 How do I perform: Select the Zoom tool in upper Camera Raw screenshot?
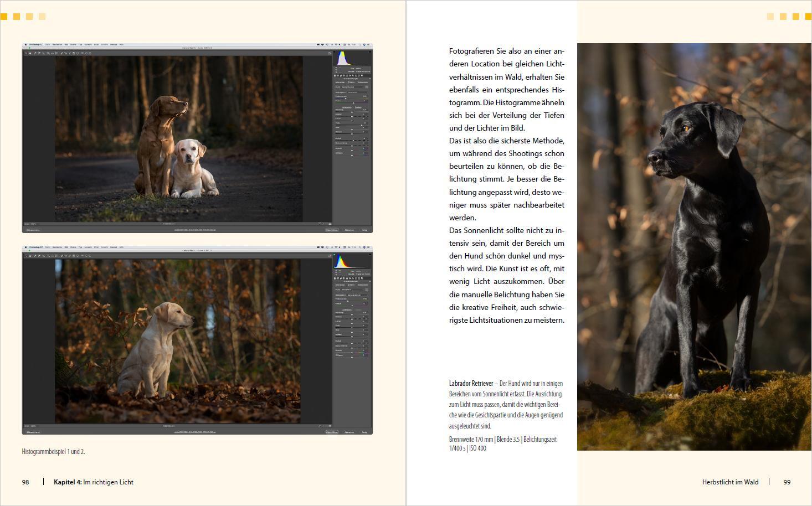pyautogui.click(x=25, y=53)
